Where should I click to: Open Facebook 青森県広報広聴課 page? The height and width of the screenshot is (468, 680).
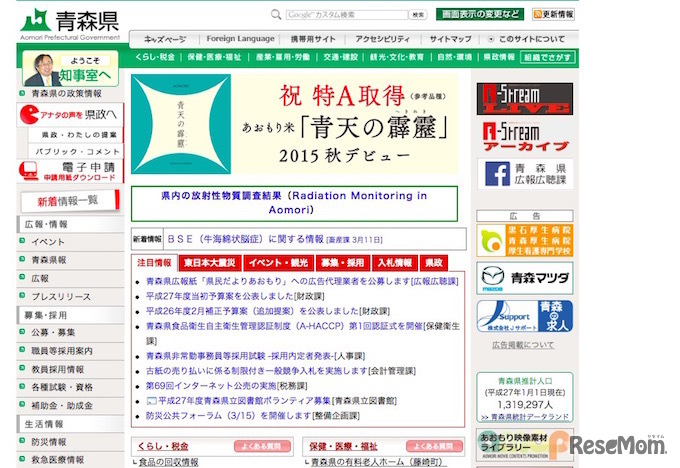point(525,174)
